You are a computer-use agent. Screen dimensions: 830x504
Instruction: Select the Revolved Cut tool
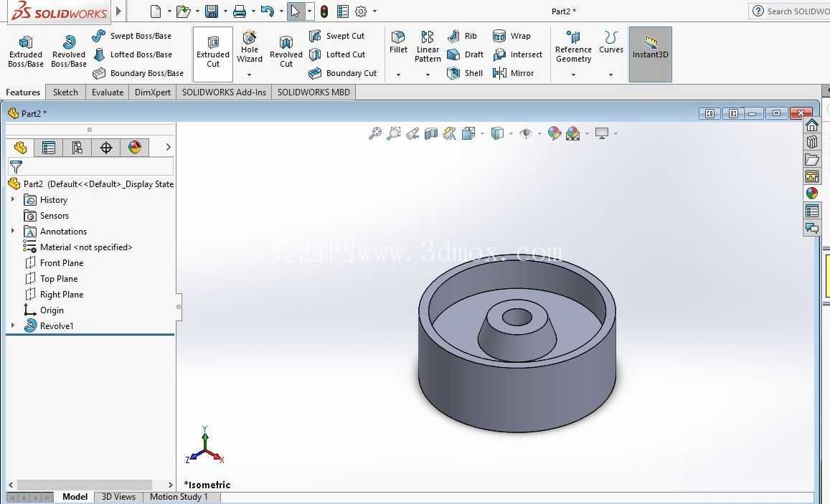coord(286,52)
